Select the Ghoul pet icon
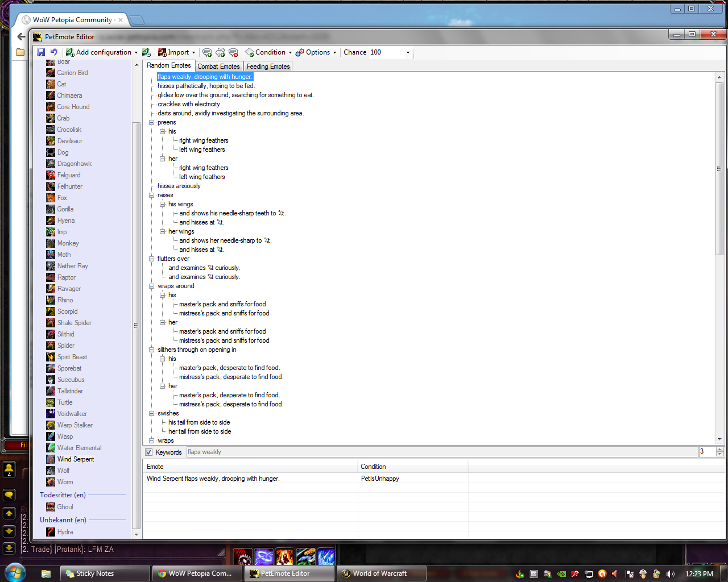The image size is (728, 582). 51,507
